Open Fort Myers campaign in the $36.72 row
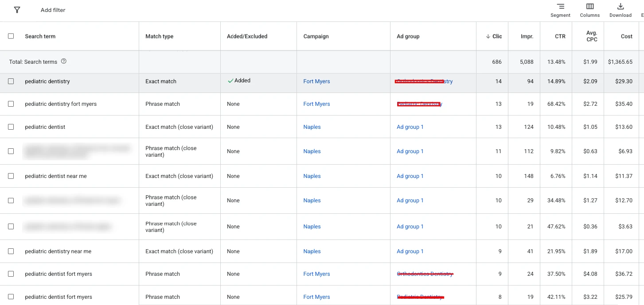 click(316, 274)
